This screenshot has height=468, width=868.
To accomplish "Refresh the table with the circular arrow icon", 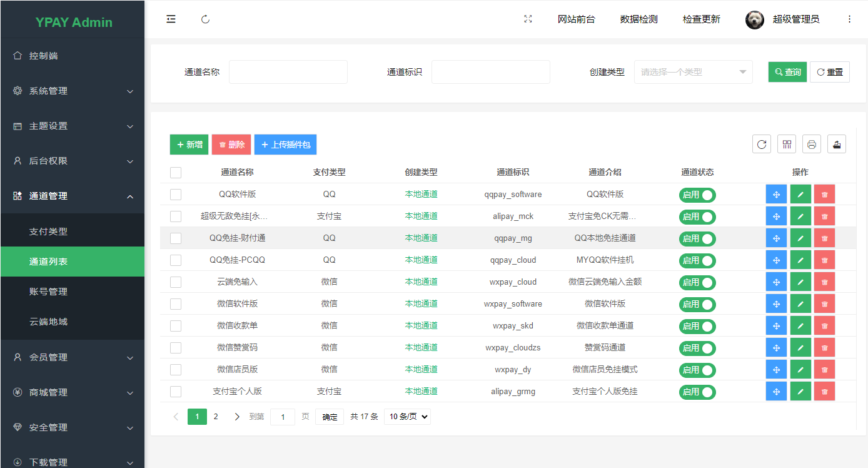I will click(761, 143).
